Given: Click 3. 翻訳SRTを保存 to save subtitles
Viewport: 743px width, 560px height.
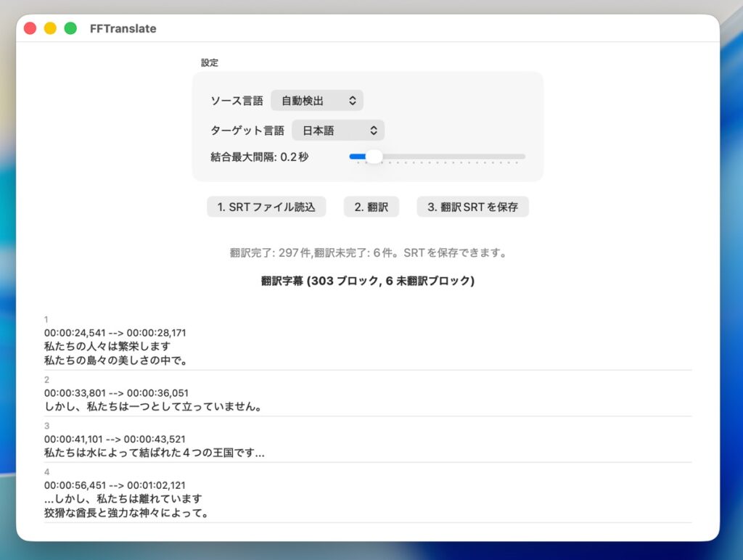Looking at the screenshot, I should pyautogui.click(x=472, y=207).
